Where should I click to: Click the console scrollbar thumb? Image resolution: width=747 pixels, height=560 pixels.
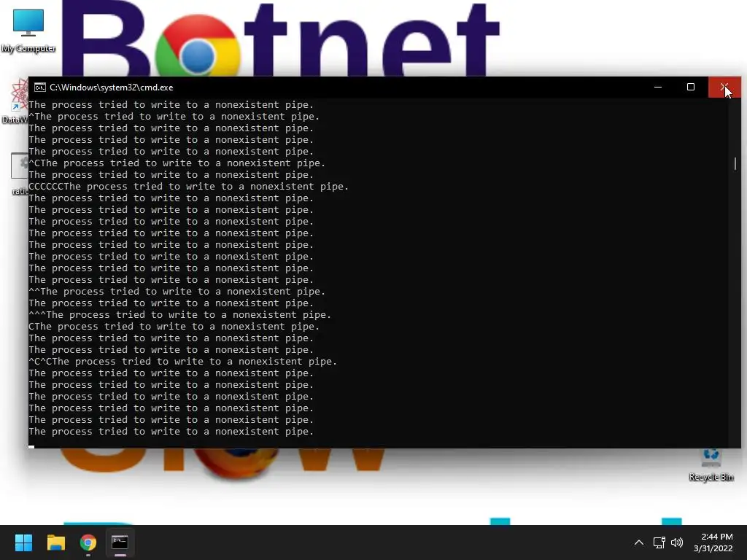tap(735, 164)
